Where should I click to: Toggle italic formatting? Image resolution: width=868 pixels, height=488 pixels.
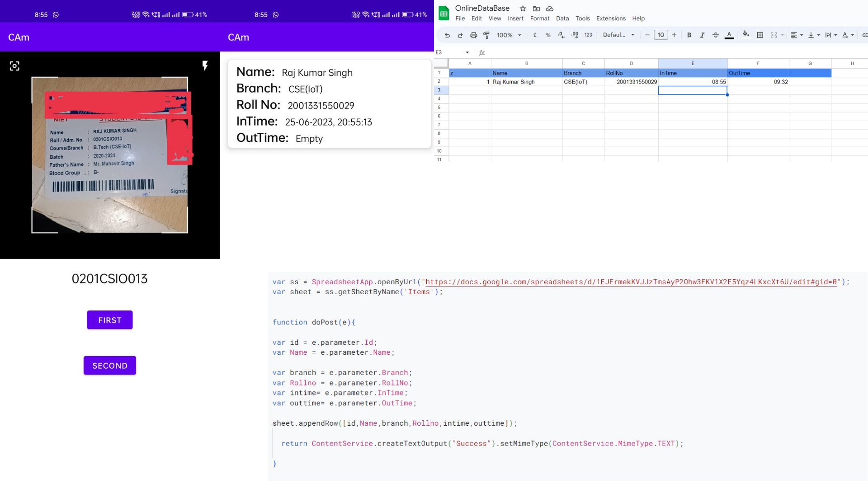click(x=703, y=35)
